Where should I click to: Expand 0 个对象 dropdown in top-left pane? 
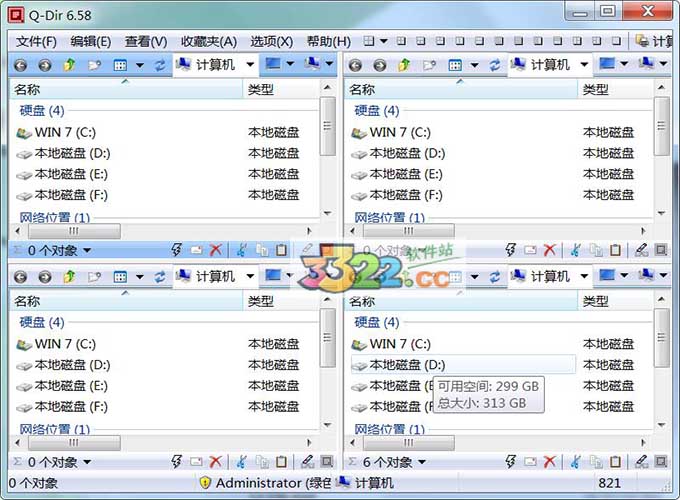click(x=87, y=251)
